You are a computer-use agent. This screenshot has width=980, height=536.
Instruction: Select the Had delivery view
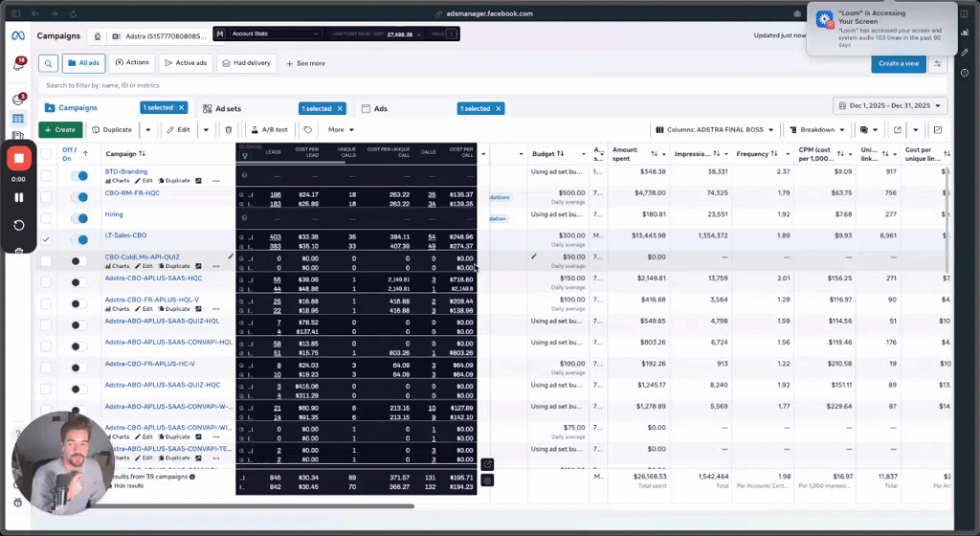(247, 63)
